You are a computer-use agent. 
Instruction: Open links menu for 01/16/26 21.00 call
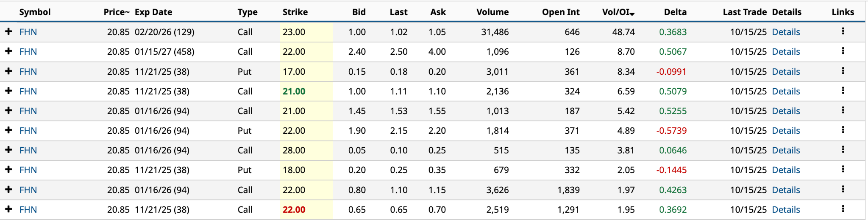(x=843, y=110)
